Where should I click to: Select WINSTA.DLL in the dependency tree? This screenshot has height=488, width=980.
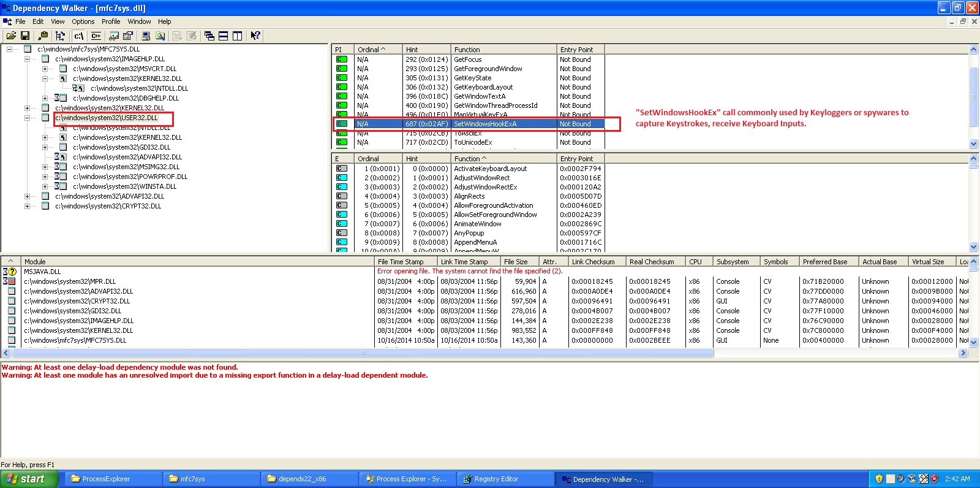coord(124,186)
